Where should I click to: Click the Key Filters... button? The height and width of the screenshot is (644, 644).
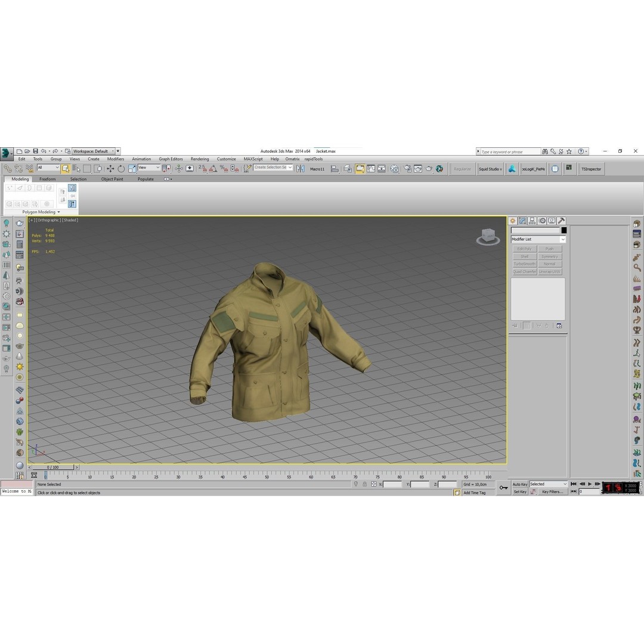(552, 491)
